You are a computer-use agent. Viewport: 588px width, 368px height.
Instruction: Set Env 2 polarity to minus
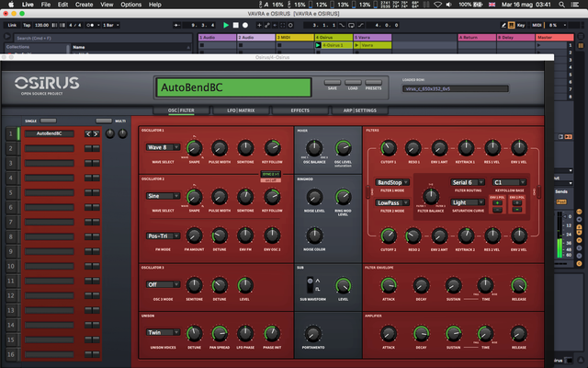pyautogui.click(x=517, y=210)
